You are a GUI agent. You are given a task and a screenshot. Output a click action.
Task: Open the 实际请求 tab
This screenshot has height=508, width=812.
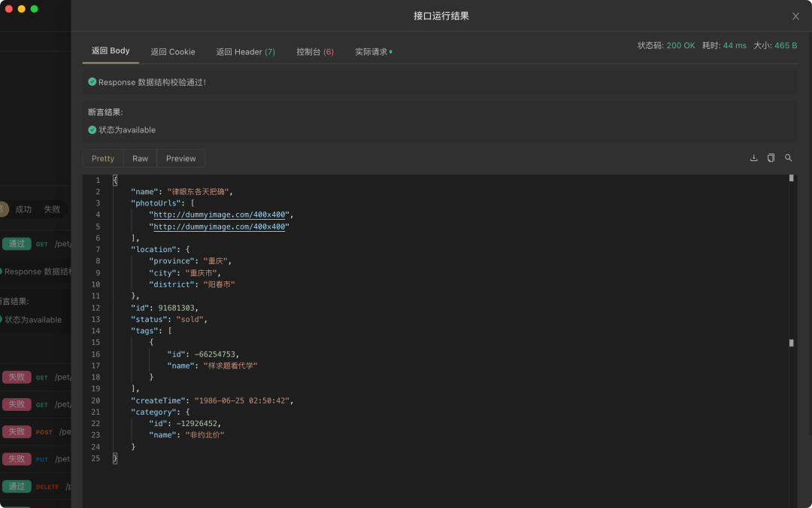374,52
